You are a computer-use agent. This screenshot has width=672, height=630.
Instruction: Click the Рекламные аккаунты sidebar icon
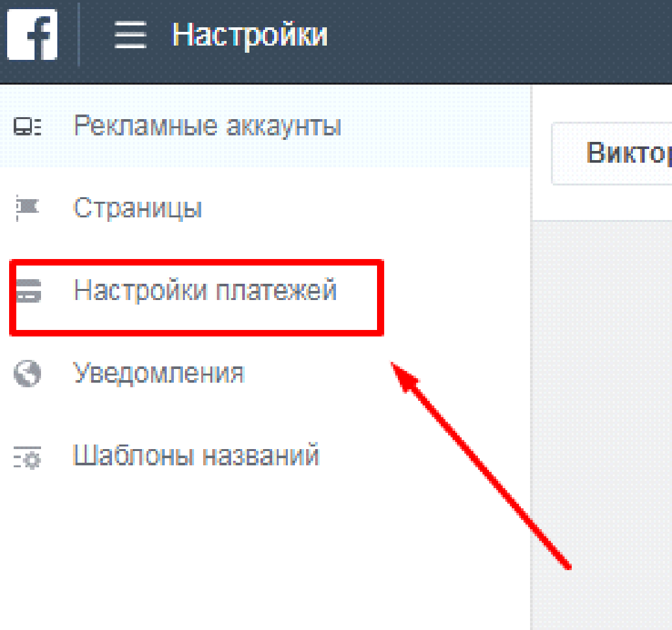click(x=27, y=126)
